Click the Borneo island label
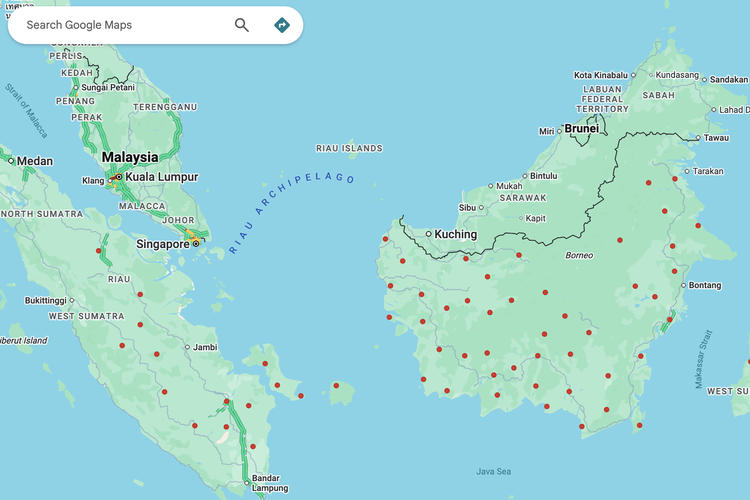 click(579, 256)
